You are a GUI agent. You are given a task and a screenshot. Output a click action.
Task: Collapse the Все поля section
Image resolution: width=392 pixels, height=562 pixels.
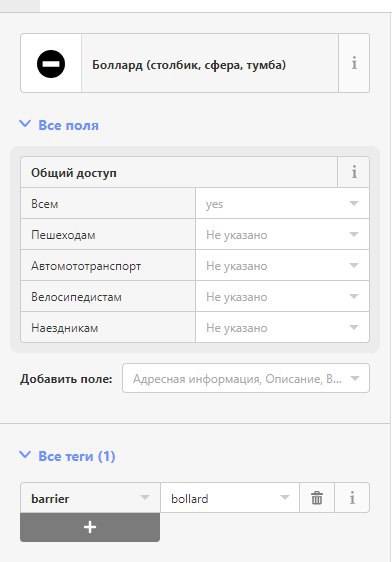tap(59, 125)
